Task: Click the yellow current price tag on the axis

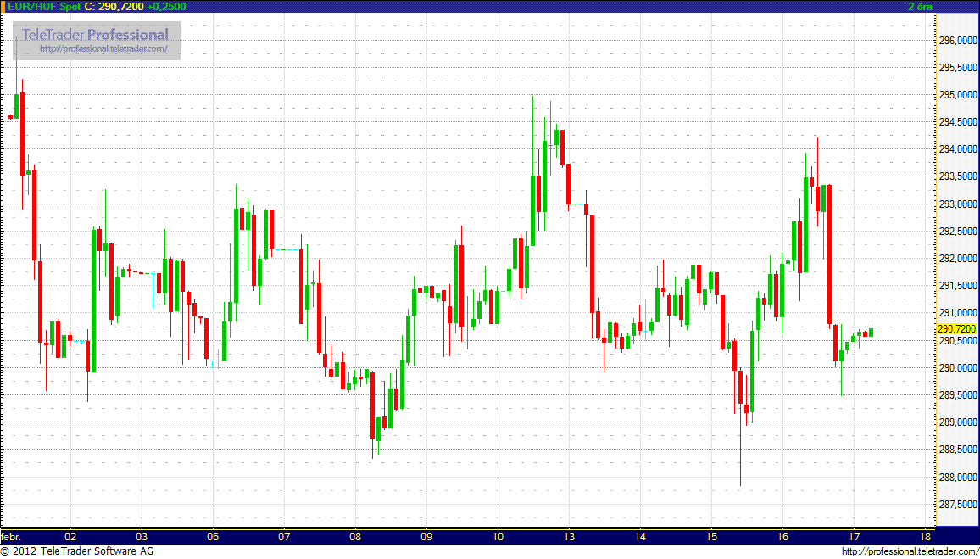Action: click(957, 329)
